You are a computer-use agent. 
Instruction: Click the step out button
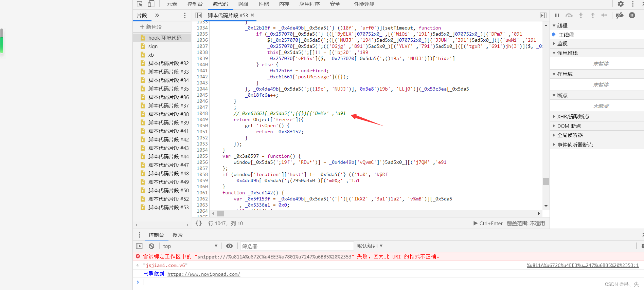click(x=593, y=15)
